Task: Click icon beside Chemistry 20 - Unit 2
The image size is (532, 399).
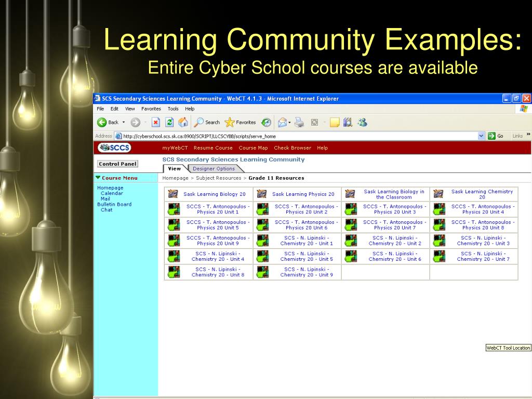Action: [x=351, y=241]
